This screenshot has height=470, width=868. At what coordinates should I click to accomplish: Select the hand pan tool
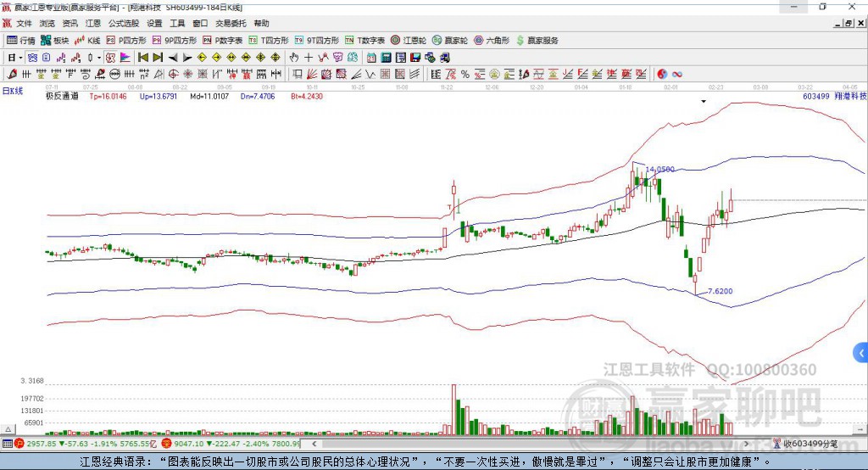(293, 57)
